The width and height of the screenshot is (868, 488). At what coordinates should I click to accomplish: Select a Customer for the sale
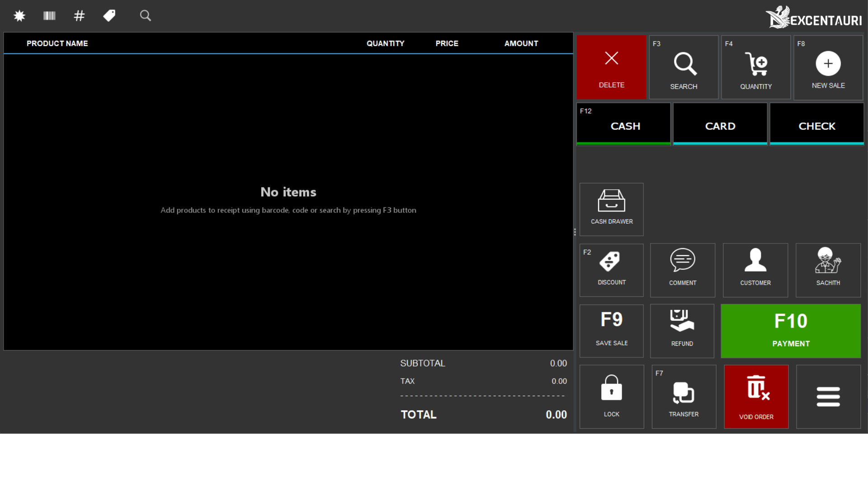755,270
